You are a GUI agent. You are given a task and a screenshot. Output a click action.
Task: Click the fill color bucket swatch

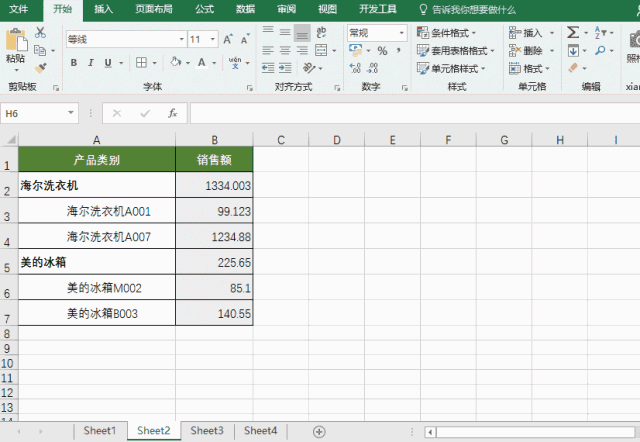pyautogui.click(x=175, y=62)
